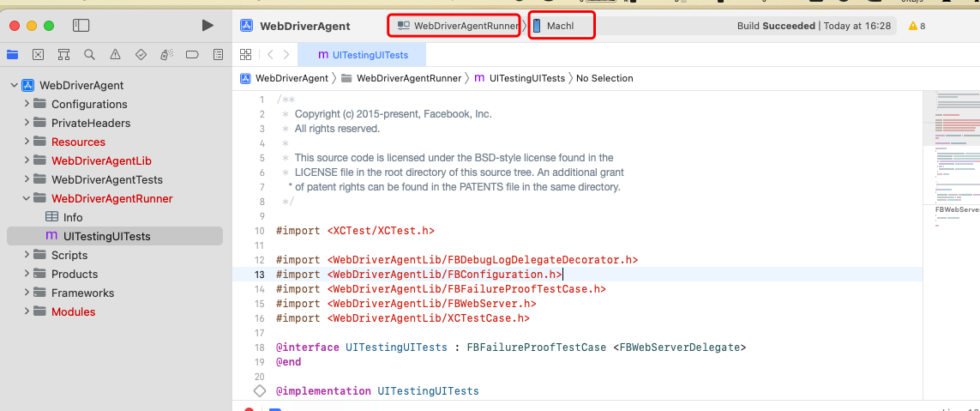
Task: Select UITestingUITests file in navigator
Action: (115, 236)
